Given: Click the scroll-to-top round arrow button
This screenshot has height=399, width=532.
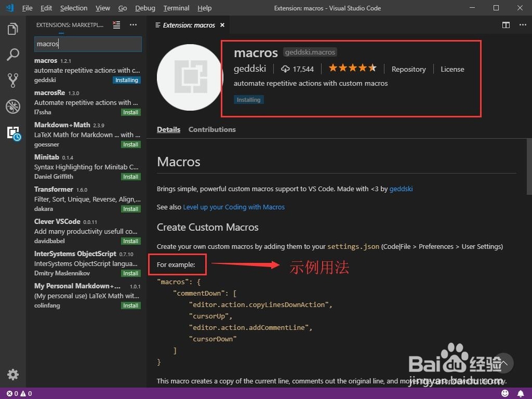Looking at the screenshot, I should coord(503,363).
